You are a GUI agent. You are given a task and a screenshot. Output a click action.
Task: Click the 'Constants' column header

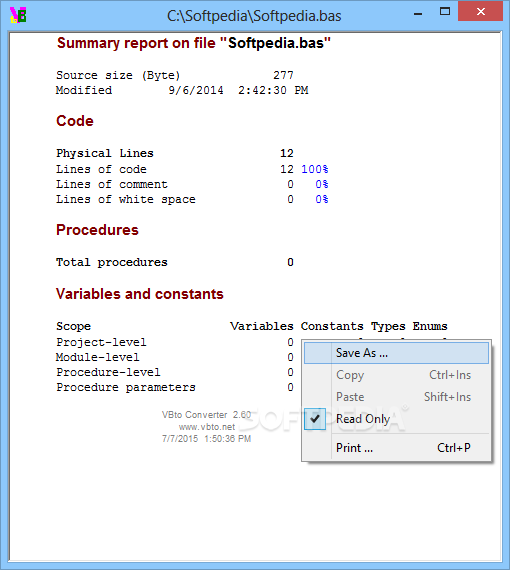(332, 326)
